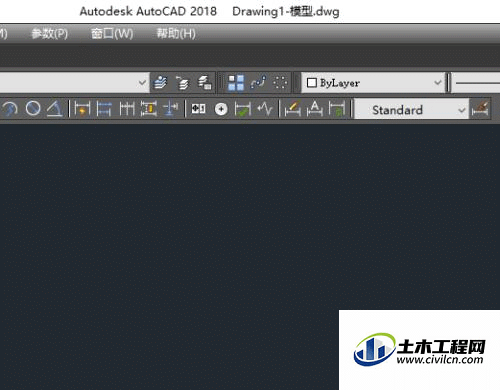Select the Dimension Edit tool
The image size is (500, 390).
pos(292,109)
